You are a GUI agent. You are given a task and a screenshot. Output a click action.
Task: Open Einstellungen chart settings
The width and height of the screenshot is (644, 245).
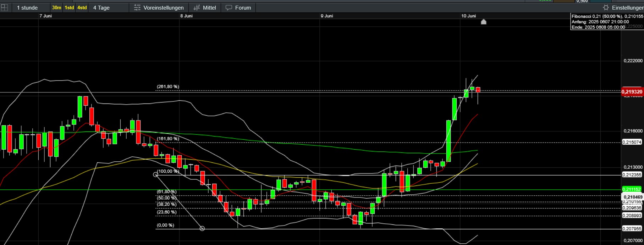click(623, 7)
